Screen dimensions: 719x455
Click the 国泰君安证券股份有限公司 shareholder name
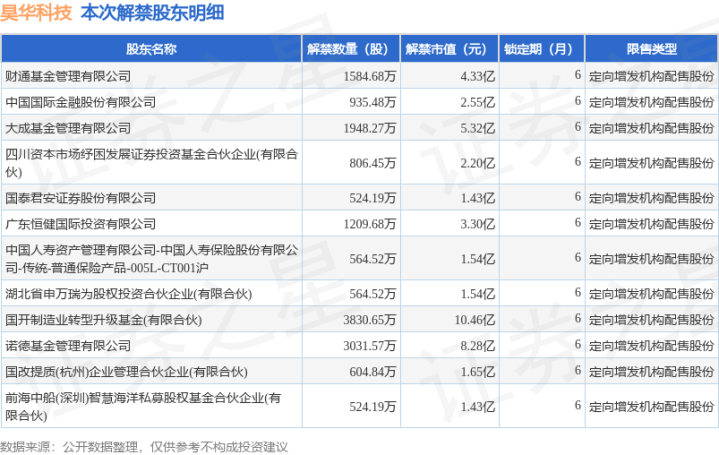point(81,198)
